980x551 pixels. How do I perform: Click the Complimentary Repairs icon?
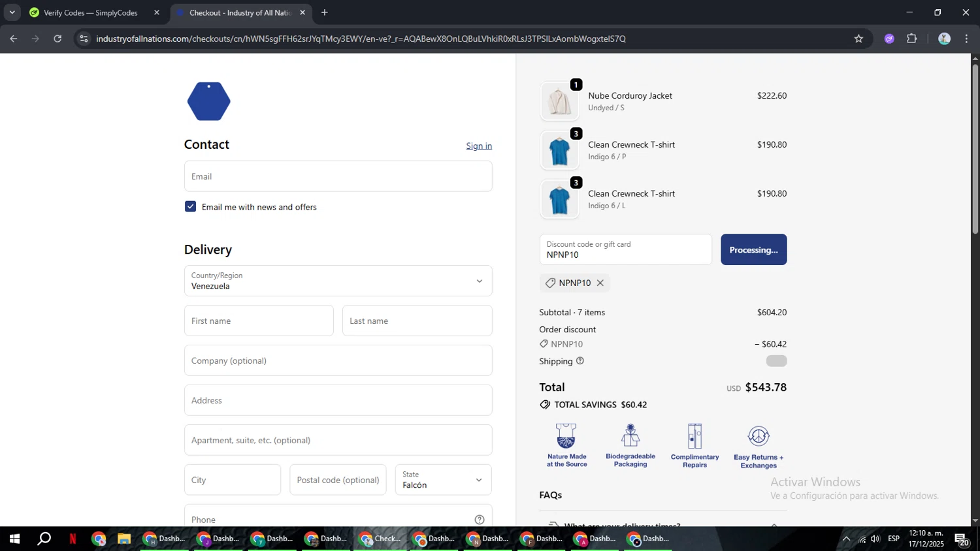(x=694, y=445)
